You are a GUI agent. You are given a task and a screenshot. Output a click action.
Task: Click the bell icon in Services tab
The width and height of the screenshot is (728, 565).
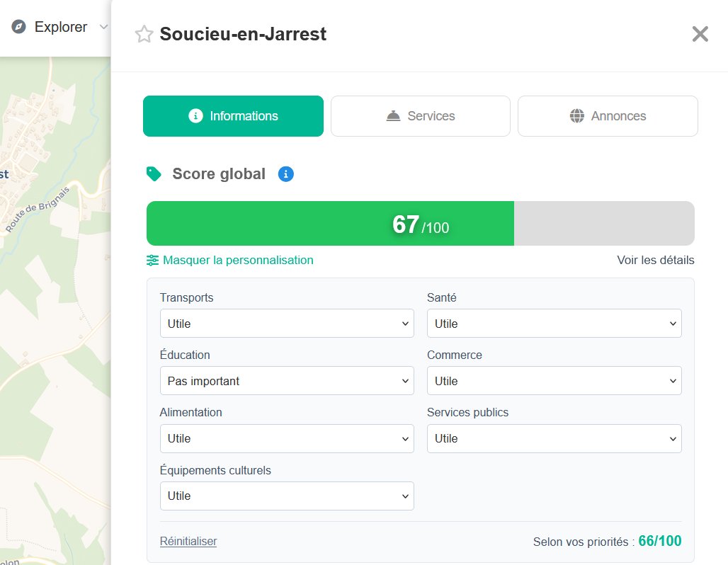[393, 116]
